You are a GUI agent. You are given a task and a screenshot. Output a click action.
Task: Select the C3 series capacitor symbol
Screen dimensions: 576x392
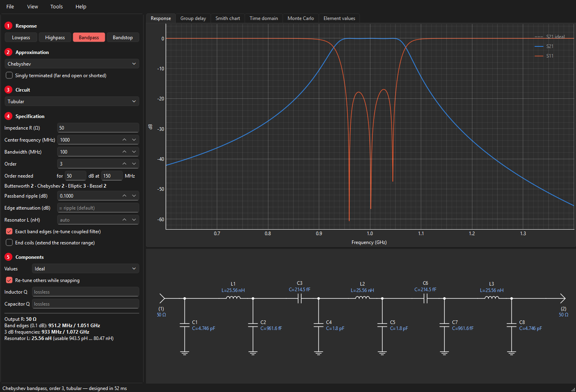[x=300, y=298]
